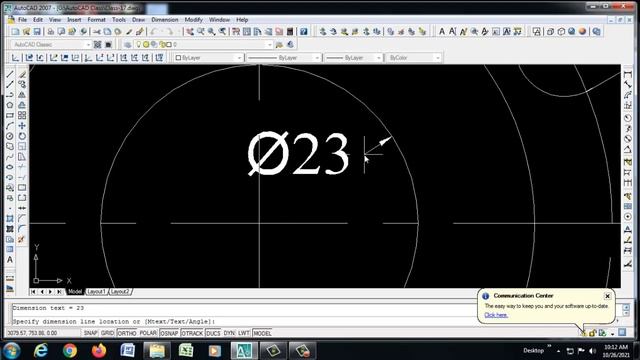Select the Spline draw tool
Image resolution: width=640 pixels, height=360 pixels.
(x=10, y=157)
